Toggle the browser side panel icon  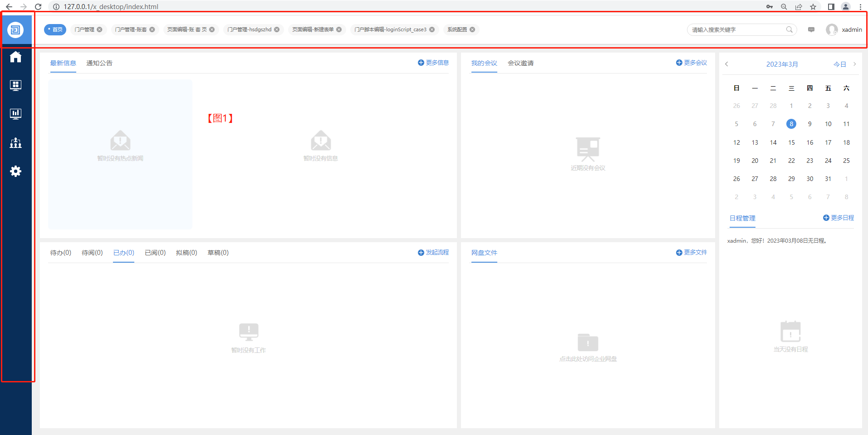pos(831,7)
